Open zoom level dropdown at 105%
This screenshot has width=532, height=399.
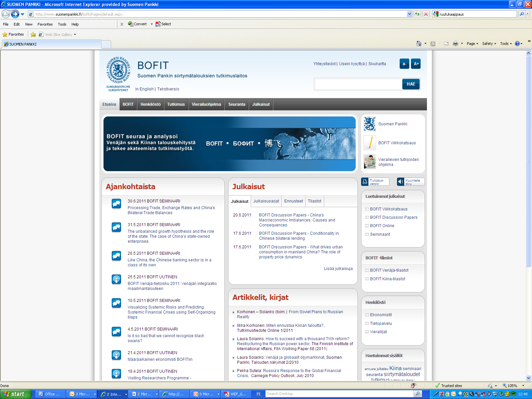(523, 386)
